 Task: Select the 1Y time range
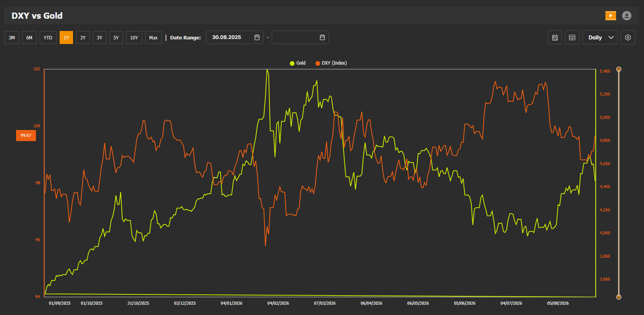pos(66,37)
